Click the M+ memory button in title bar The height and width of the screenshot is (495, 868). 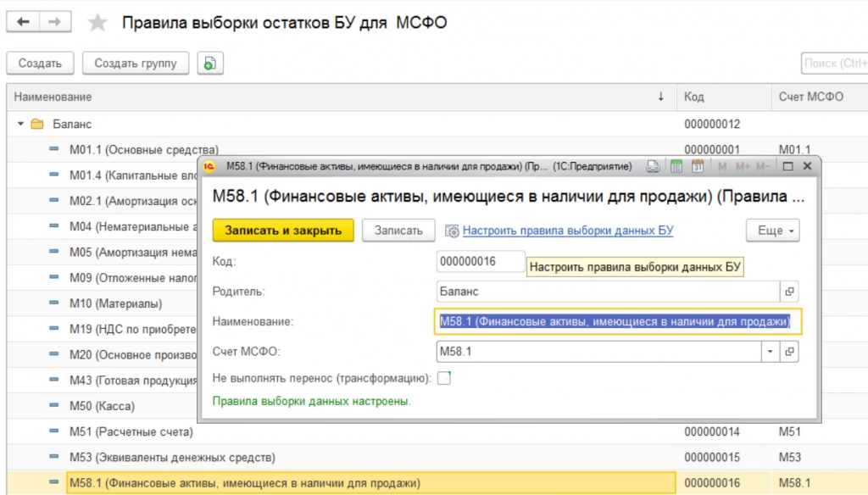(x=743, y=166)
